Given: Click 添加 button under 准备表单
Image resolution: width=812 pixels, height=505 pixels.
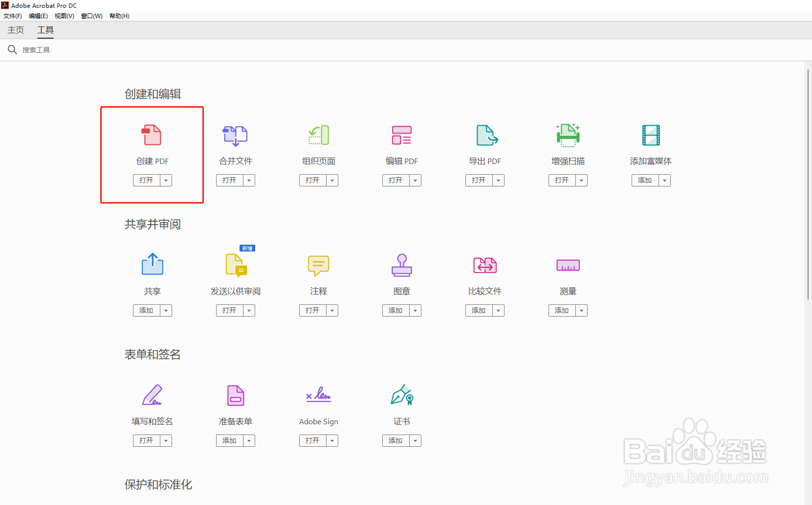Looking at the screenshot, I should (230, 441).
